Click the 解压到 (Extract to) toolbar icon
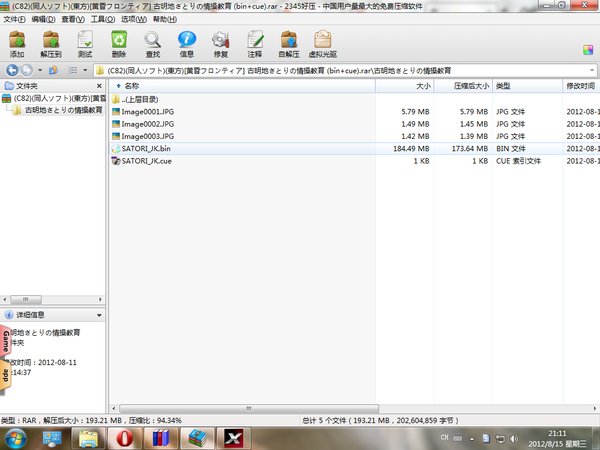Image resolution: width=600 pixels, height=450 pixels. click(51, 43)
